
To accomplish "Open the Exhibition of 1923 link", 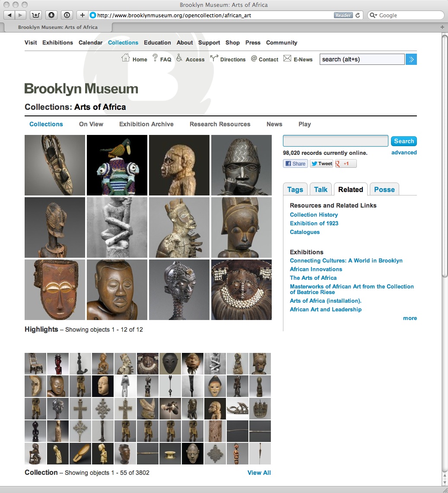I will (314, 223).
